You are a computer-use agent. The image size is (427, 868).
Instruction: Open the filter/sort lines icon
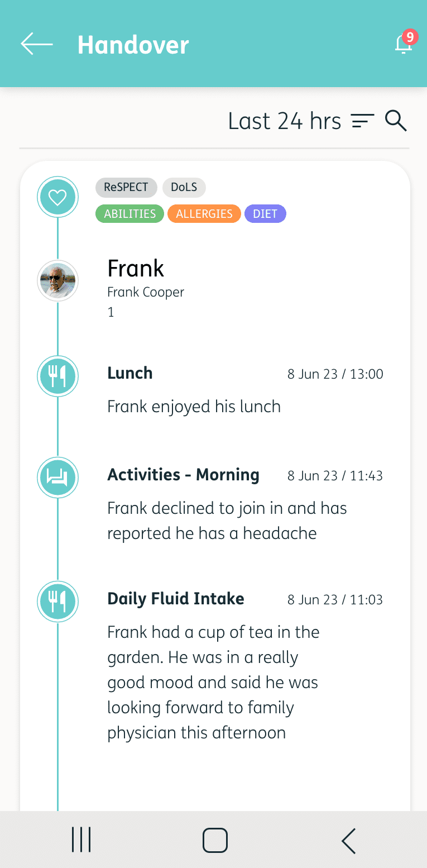pyautogui.click(x=363, y=121)
